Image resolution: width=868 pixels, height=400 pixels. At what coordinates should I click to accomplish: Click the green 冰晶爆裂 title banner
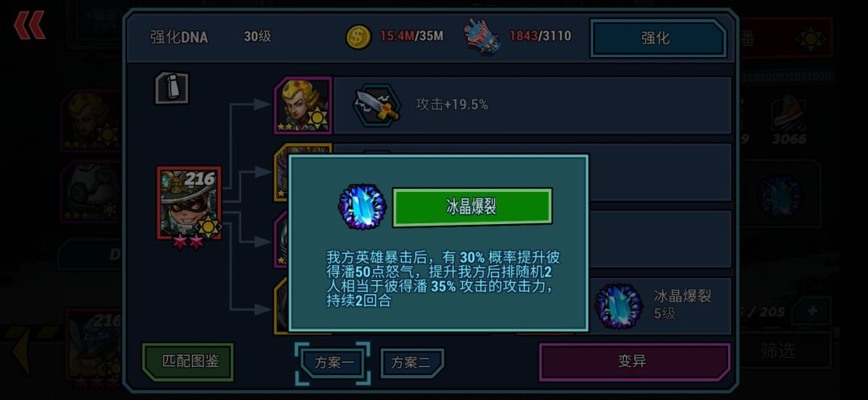point(473,207)
